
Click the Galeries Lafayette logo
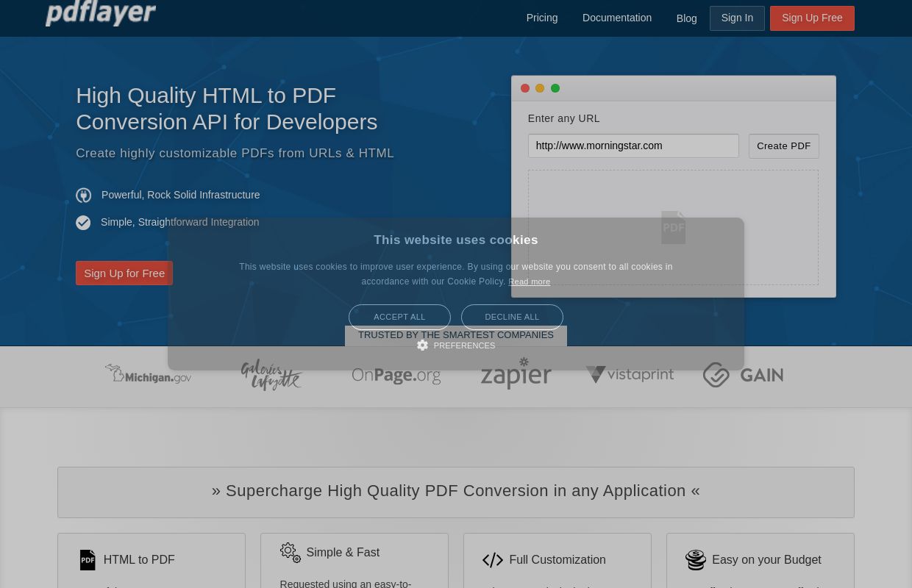coord(271,375)
